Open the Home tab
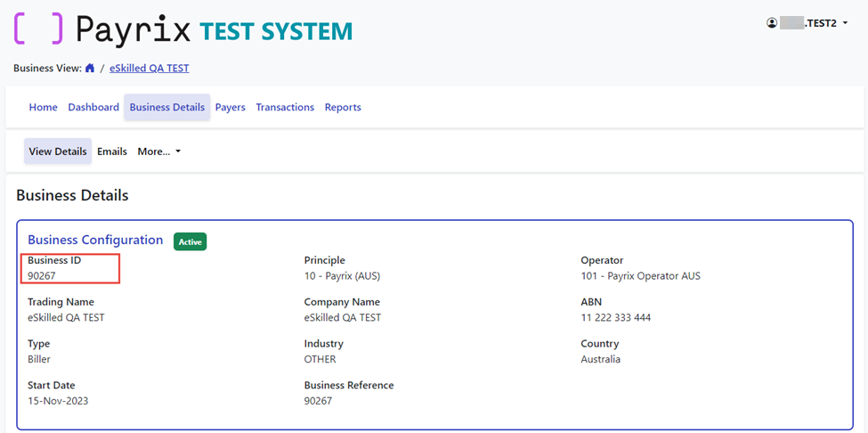 (x=44, y=107)
